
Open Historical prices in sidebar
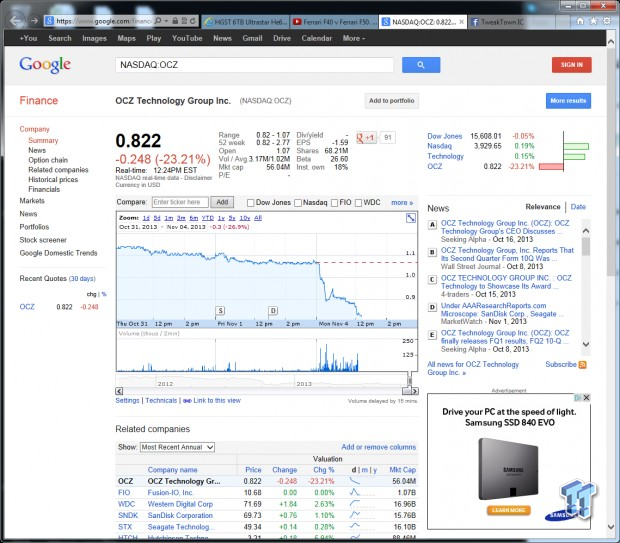coord(53,180)
